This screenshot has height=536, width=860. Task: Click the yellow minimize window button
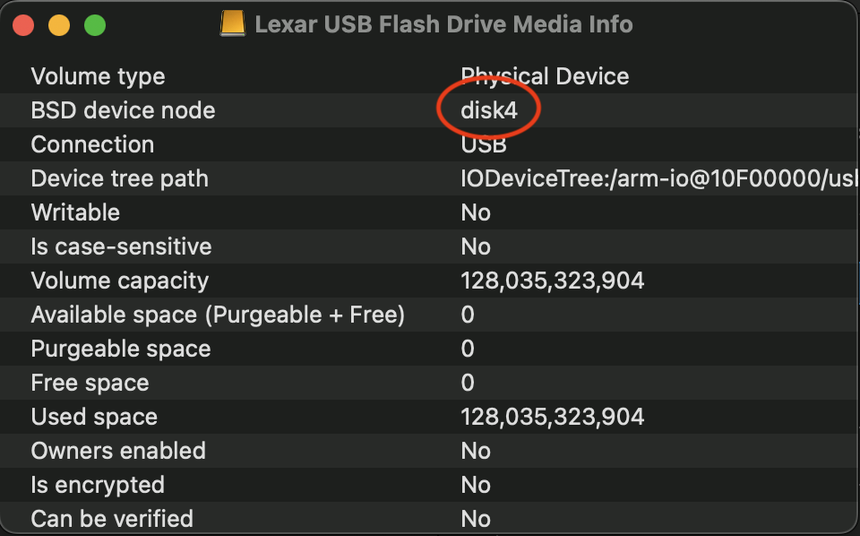click(x=59, y=25)
